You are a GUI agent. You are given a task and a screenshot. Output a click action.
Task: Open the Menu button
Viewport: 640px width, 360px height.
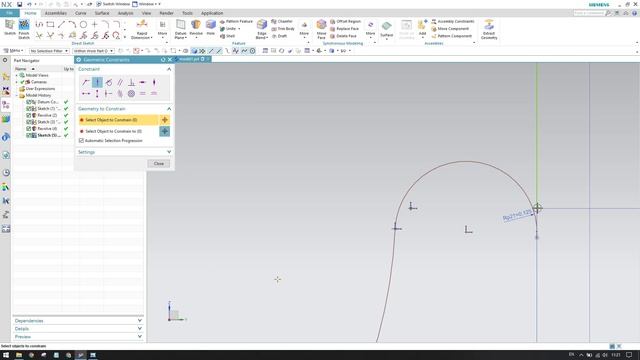coord(13,51)
